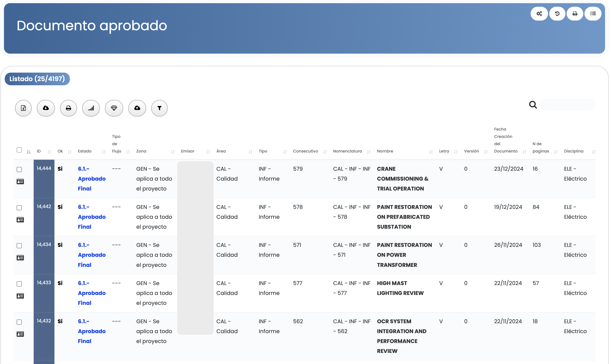Check the row checkbox for ID 14,442
This screenshot has width=611, height=364.
19,208
